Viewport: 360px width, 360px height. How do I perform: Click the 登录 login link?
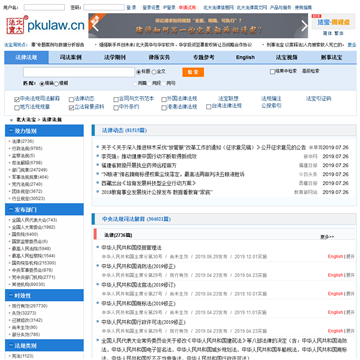(131, 7)
